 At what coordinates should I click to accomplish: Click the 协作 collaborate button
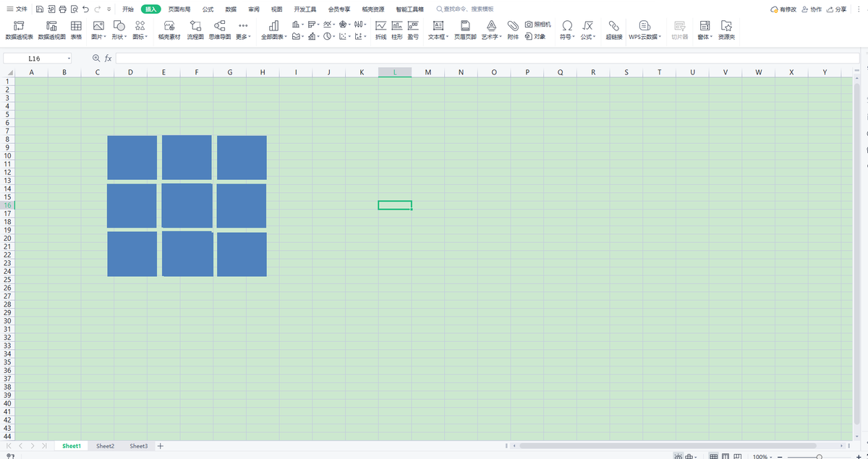(x=812, y=9)
